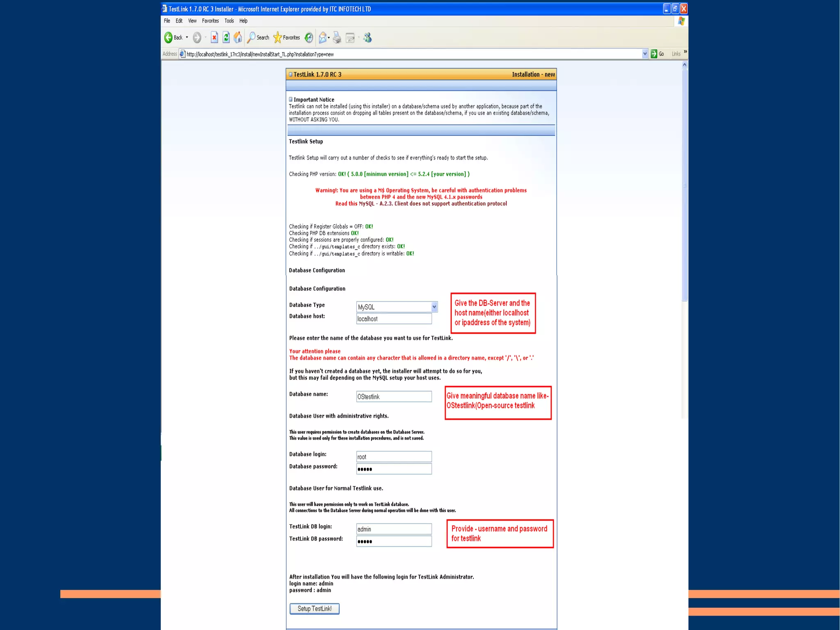Open the Database Type MySQL dropdown
The width and height of the screenshot is (840, 630).
[397, 307]
